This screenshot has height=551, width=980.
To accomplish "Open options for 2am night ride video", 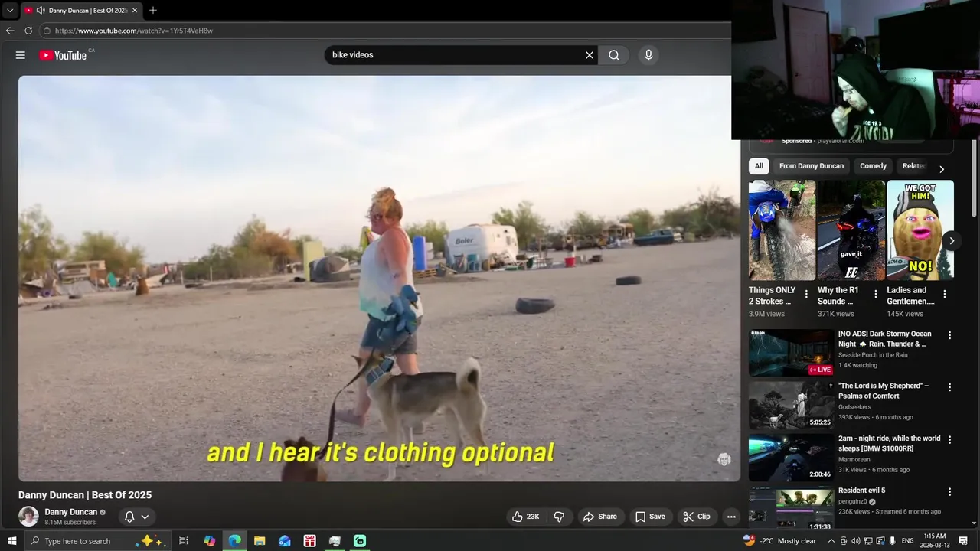I will 949,440.
